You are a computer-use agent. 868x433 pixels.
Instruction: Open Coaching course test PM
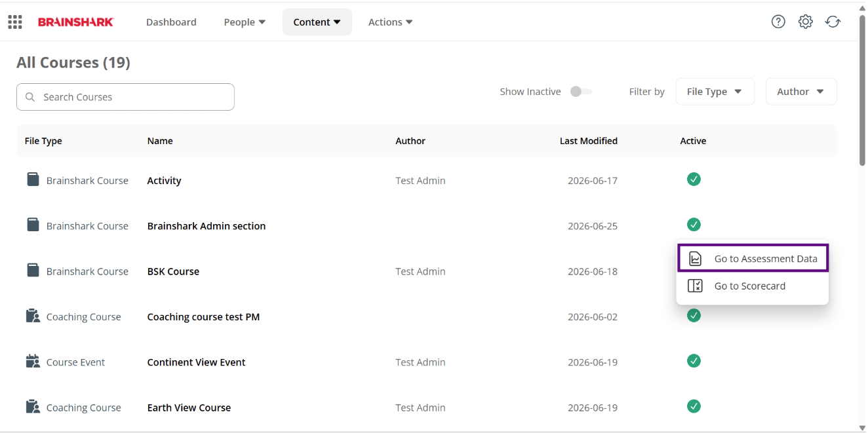[x=203, y=317]
